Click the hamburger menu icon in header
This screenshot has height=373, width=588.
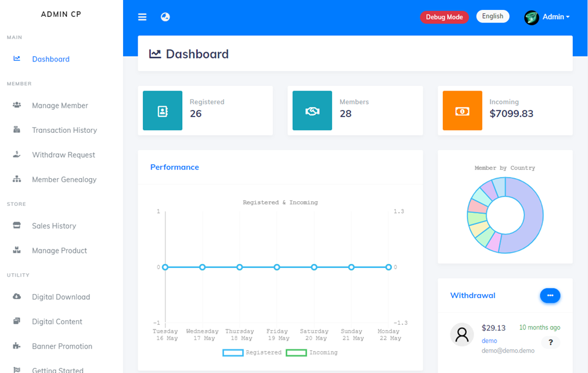(x=142, y=17)
